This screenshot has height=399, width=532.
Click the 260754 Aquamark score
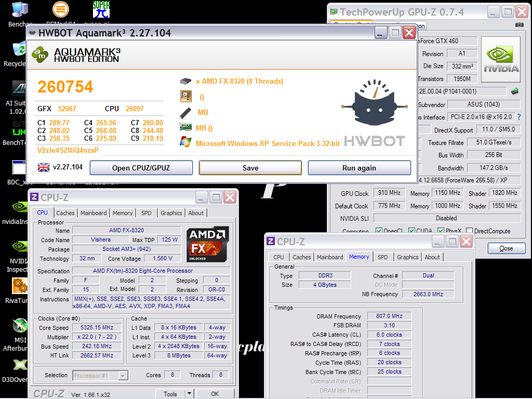point(65,87)
